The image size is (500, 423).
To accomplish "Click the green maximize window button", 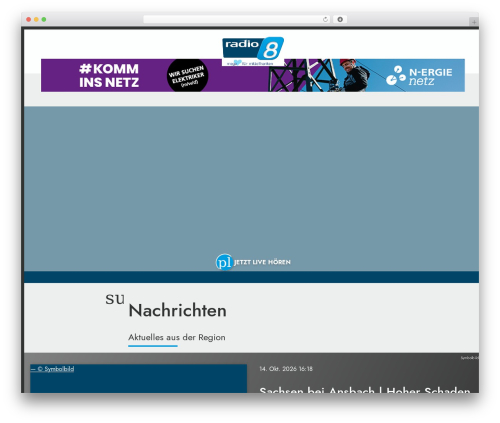I will point(44,20).
